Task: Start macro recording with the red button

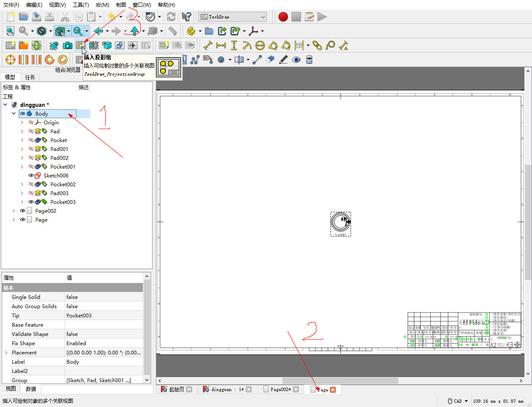Action: pyautogui.click(x=283, y=17)
